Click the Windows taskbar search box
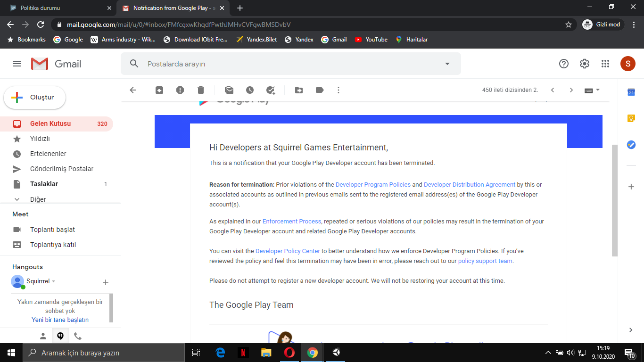Screen dimensions: 644x362 coord(104,353)
